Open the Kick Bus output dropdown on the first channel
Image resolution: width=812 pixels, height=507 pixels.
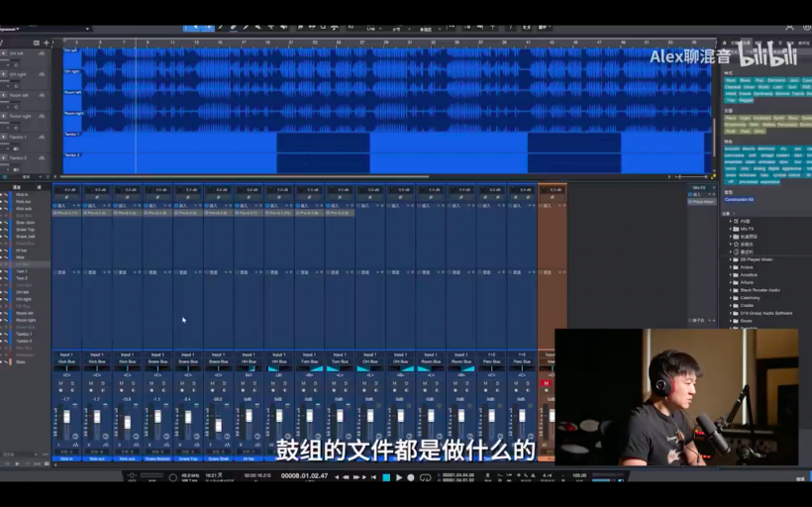pos(66,361)
